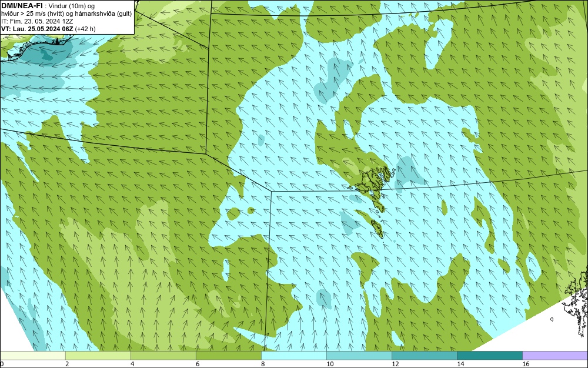Click the 12–14 m/s teal legend swatch

424,356
